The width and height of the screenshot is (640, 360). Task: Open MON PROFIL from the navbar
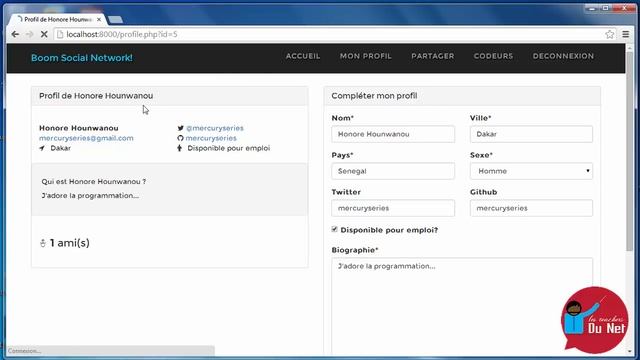(366, 56)
